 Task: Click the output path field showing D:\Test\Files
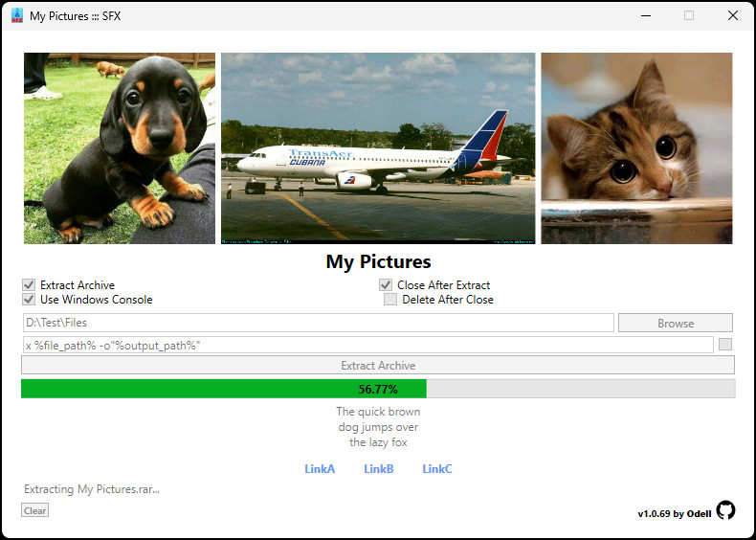click(319, 323)
